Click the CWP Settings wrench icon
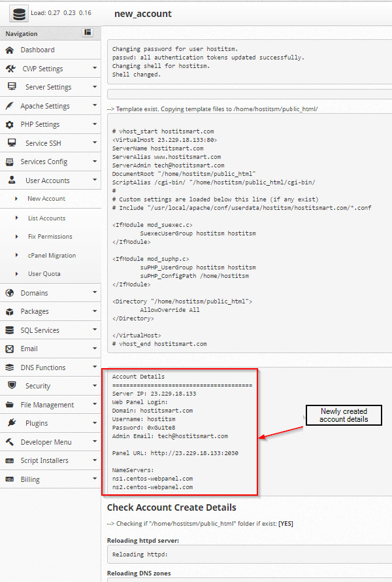The width and height of the screenshot is (392, 582). coord(10,69)
